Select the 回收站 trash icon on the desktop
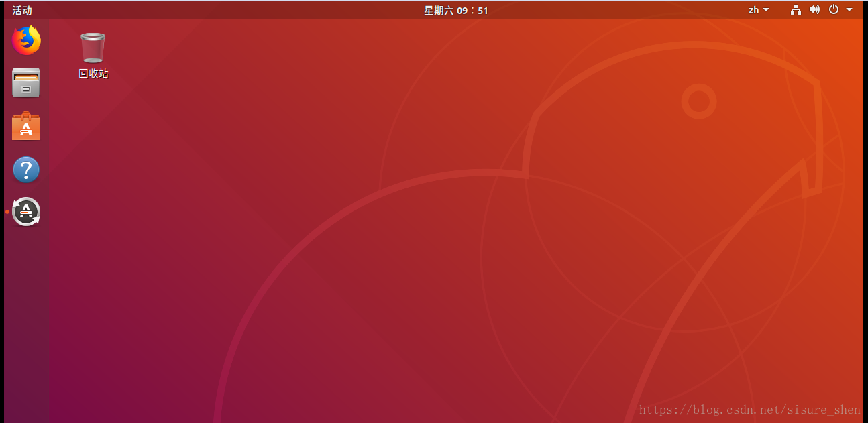868x423 pixels. 92,47
